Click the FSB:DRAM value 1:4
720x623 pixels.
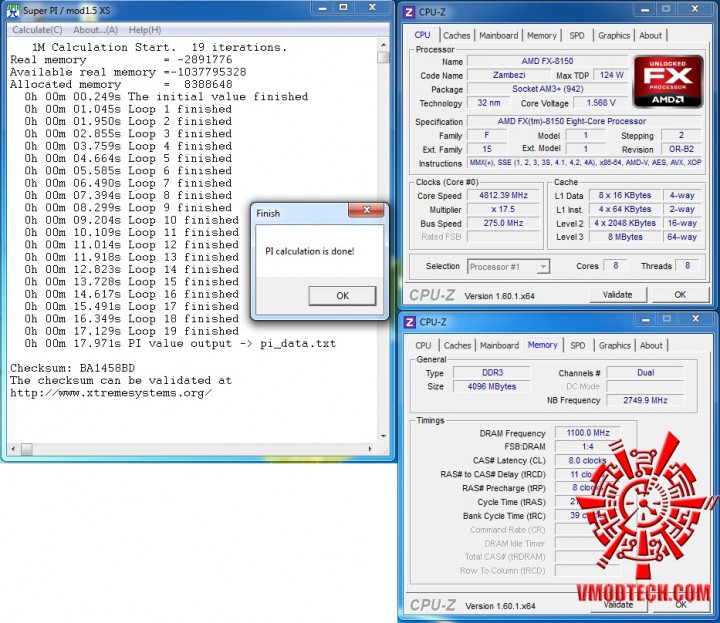click(x=588, y=446)
